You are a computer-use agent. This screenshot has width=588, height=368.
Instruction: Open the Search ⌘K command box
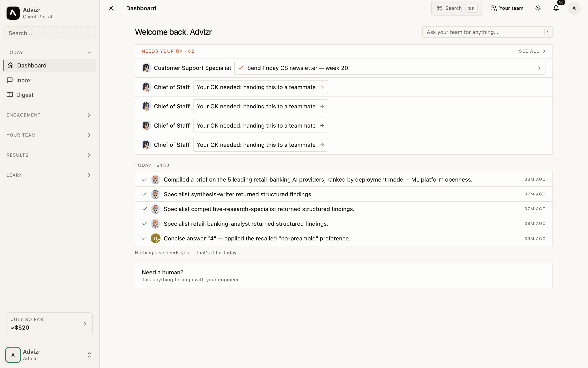(457, 8)
